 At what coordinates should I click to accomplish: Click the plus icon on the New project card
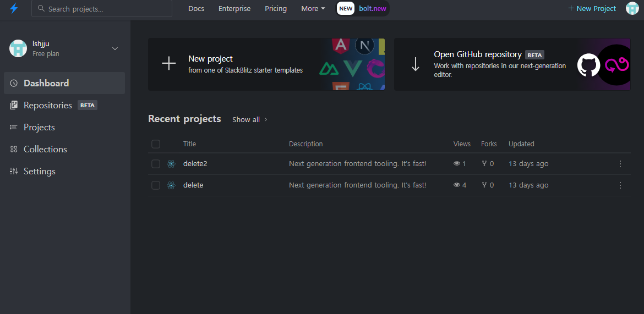169,64
